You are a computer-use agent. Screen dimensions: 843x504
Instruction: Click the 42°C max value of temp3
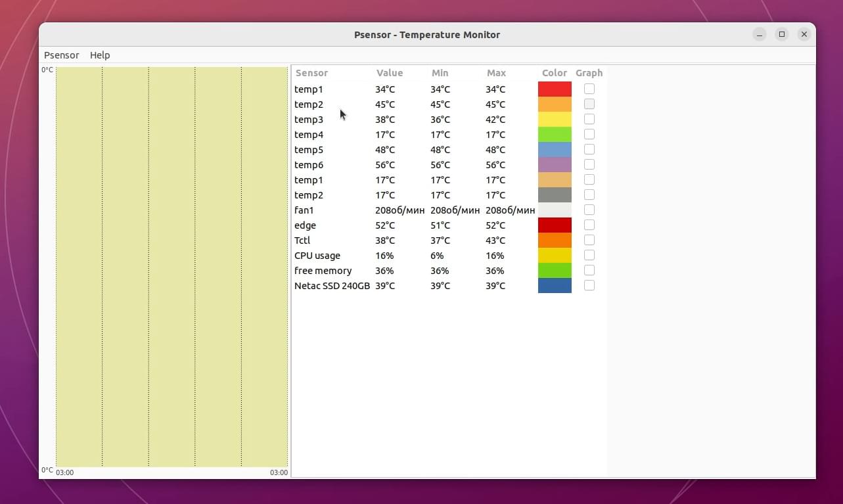click(495, 120)
